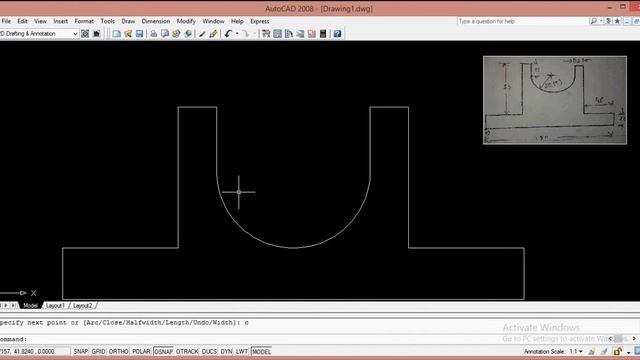Open the Sheet Set Manager icon

(300, 34)
